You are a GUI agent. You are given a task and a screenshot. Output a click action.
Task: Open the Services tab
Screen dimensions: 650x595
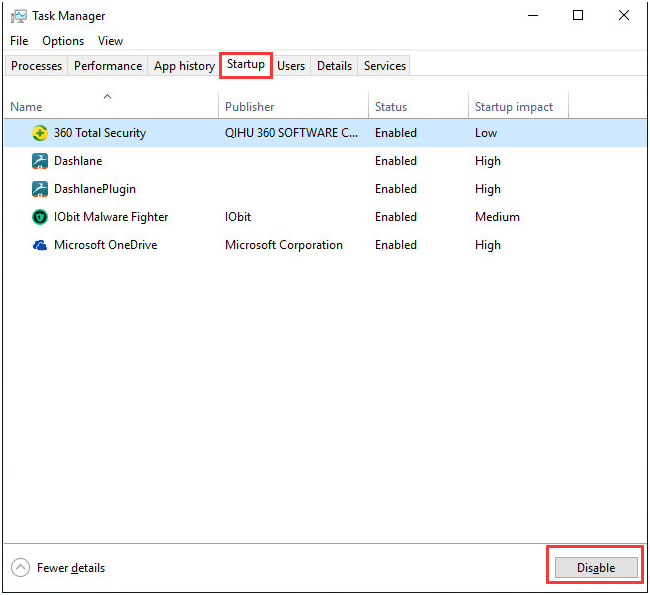pos(385,66)
